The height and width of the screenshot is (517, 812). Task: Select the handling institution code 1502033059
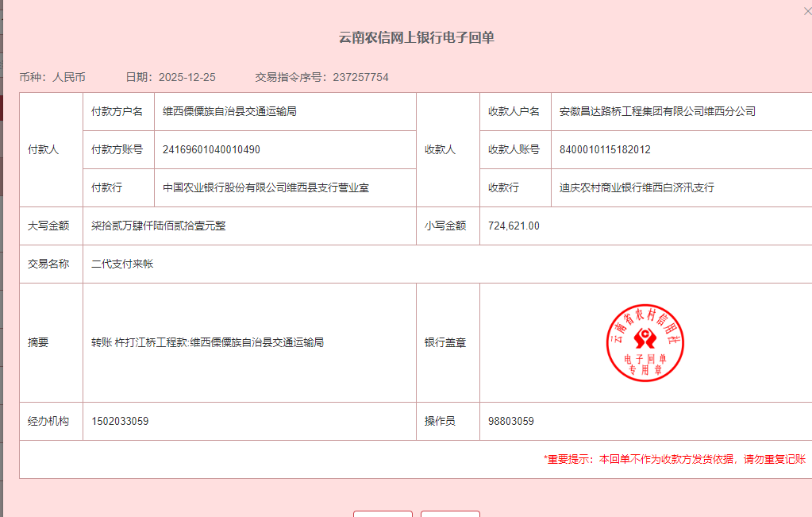120,421
